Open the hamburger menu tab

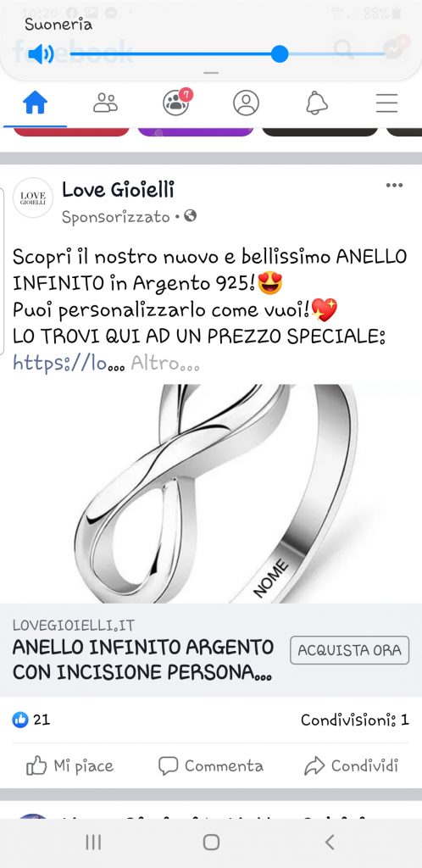pos(387,103)
